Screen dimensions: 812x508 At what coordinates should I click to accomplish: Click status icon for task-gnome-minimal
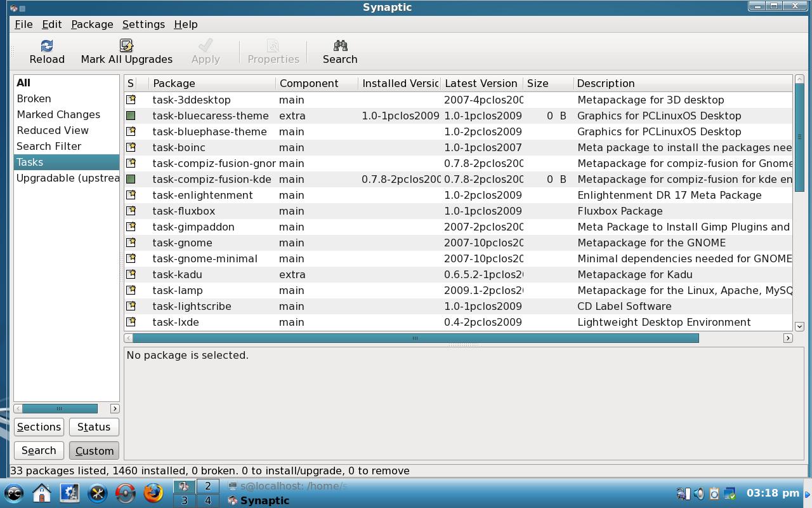(131, 258)
